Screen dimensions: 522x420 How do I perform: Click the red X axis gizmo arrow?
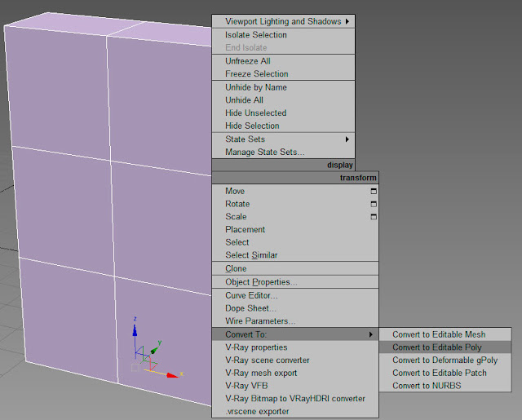click(172, 375)
